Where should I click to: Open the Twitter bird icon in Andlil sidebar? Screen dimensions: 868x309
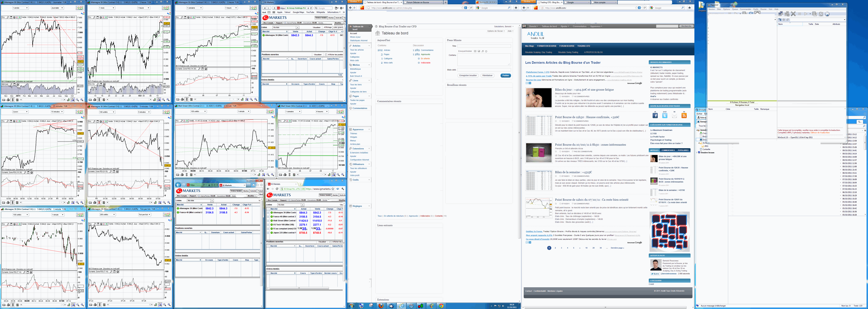pos(665,116)
